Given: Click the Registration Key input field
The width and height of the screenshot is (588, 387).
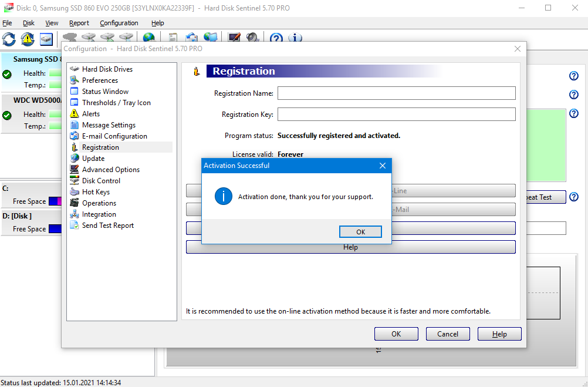Looking at the screenshot, I should pyautogui.click(x=396, y=115).
